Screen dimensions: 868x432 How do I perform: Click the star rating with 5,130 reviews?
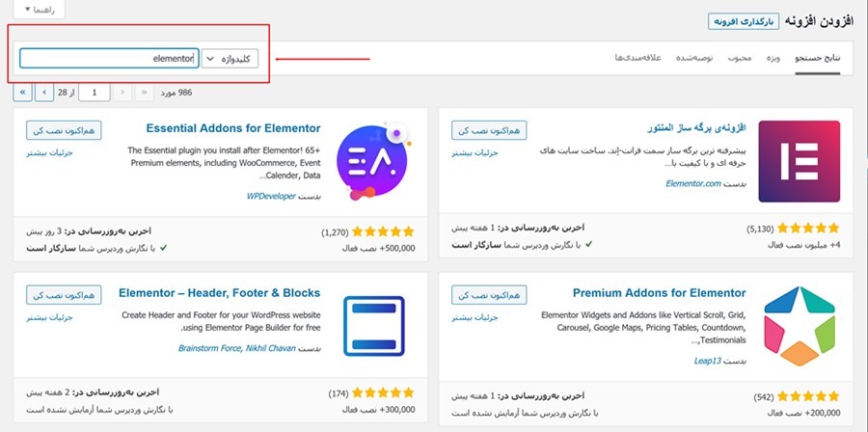point(808,228)
